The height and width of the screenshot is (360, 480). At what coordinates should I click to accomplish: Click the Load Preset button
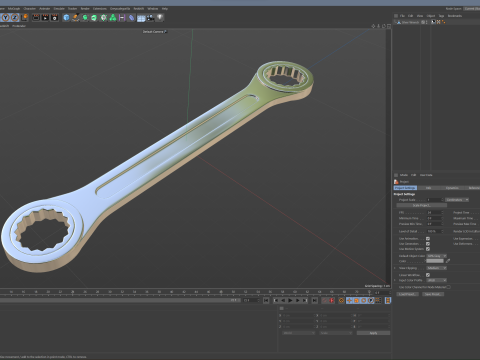click(407, 294)
